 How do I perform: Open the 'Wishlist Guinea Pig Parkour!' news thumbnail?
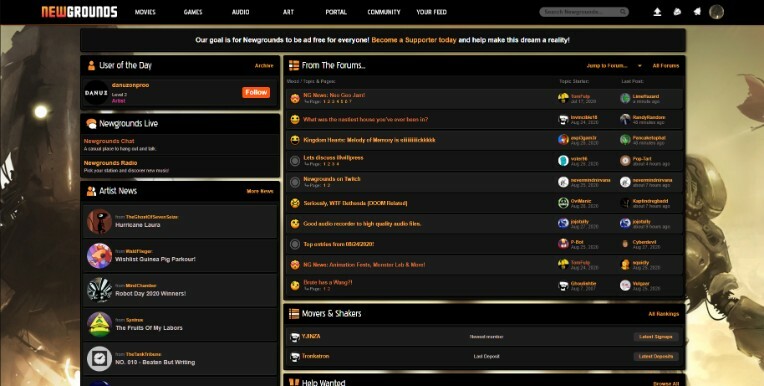(x=99, y=256)
